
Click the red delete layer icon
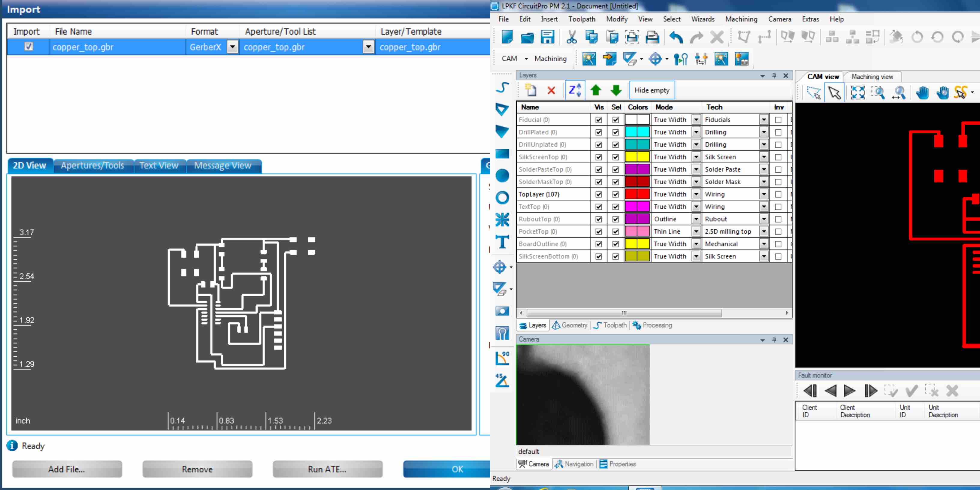point(551,90)
